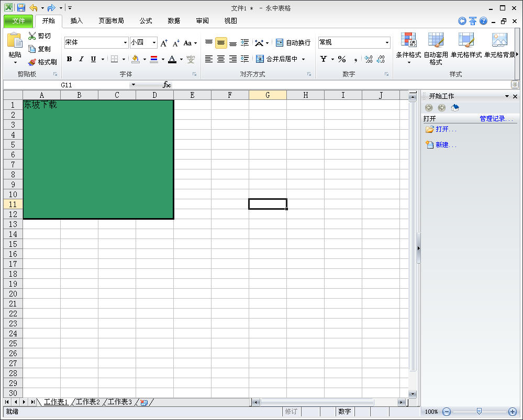Click the line color striped swatch
The height and width of the screenshot is (420, 523).
tap(154, 59)
